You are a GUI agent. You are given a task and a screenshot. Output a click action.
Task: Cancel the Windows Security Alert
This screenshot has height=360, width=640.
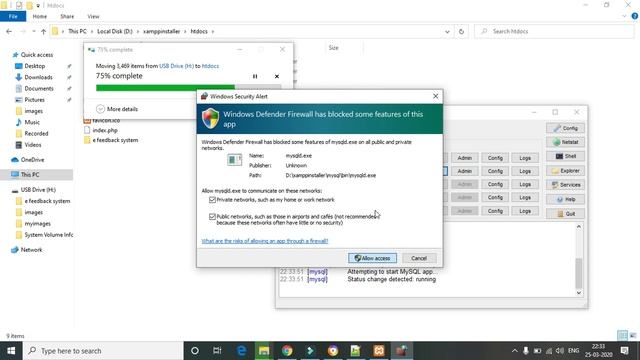(x=419, y=258)
